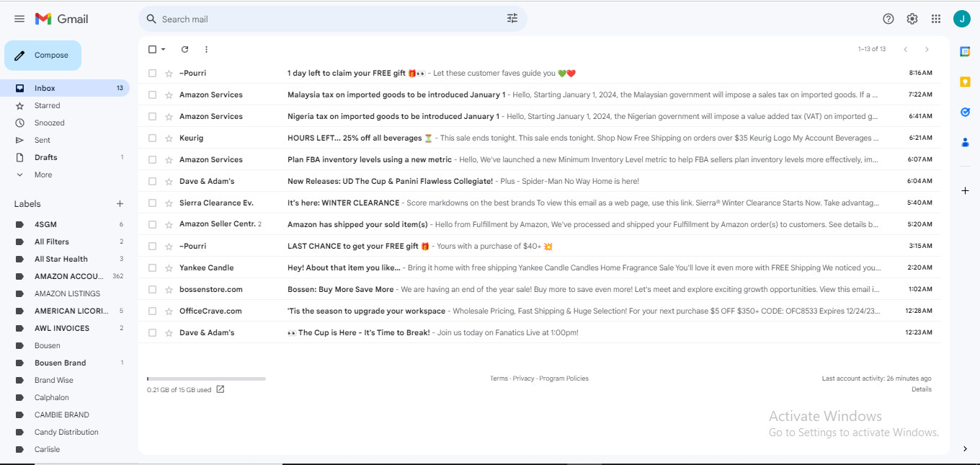Select the Keurig email checkbox
The height and width of the screenshot is (465, 980).
(152, 138)
